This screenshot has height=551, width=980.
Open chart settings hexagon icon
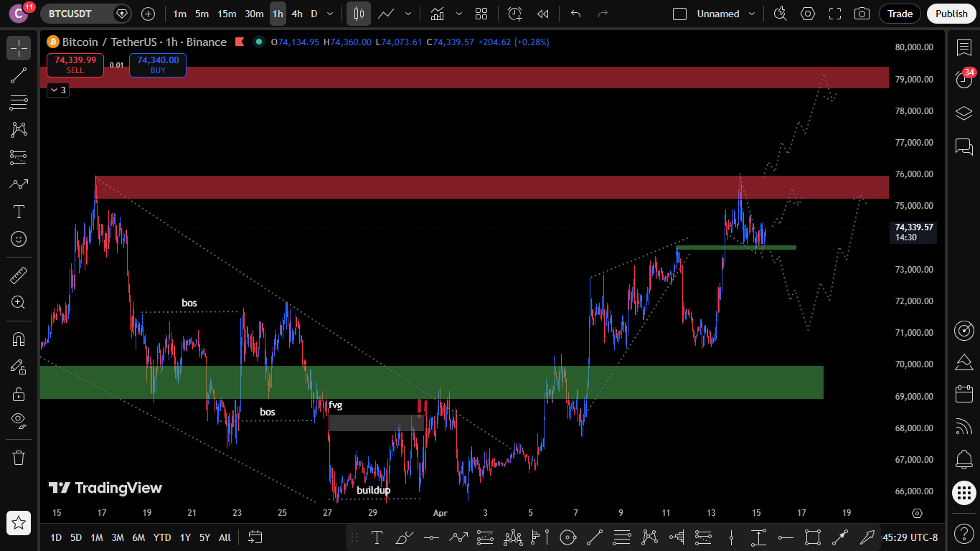click(808, 14)
